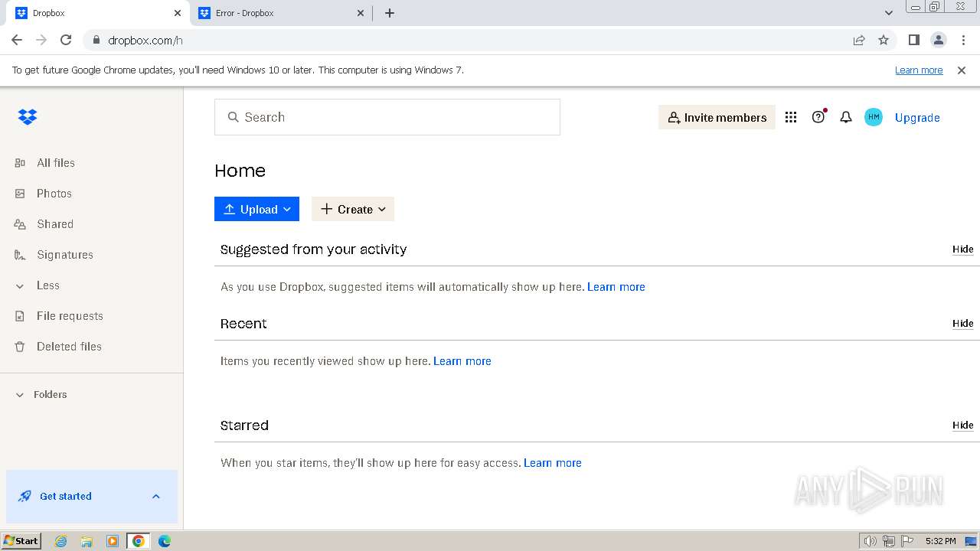Click the rocket icon in Get started
Screen dimensions: 980x551
[x=25, y=496]
